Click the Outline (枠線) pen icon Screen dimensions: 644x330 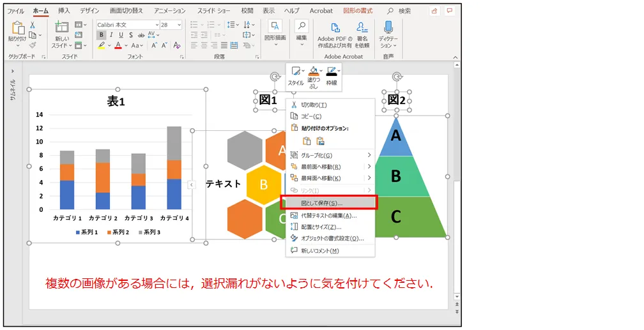click(x=331, y=71)
